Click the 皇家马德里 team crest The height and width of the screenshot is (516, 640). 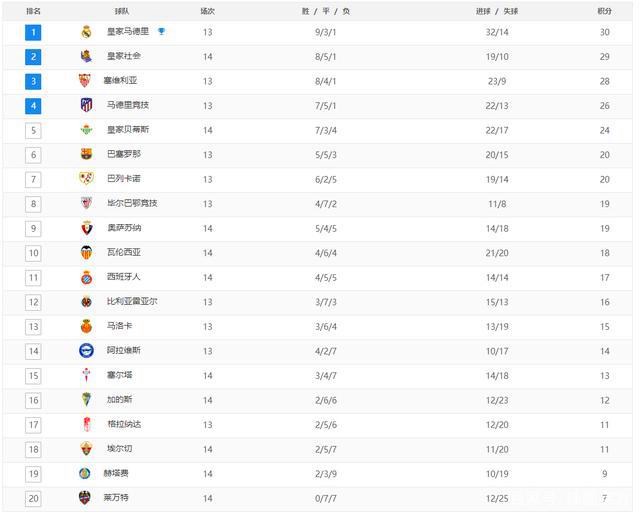tap(86, 32)
